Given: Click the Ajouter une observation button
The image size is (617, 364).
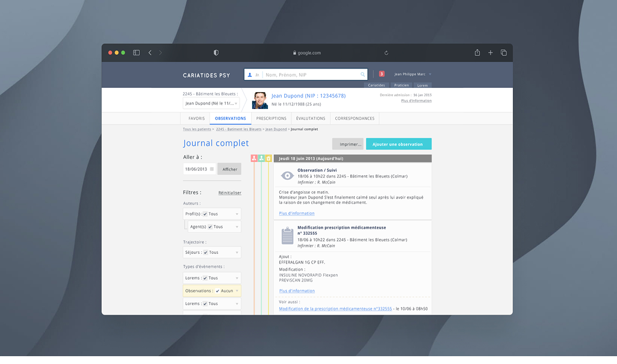Looking at the screenshot, I should tap(398, 144).
